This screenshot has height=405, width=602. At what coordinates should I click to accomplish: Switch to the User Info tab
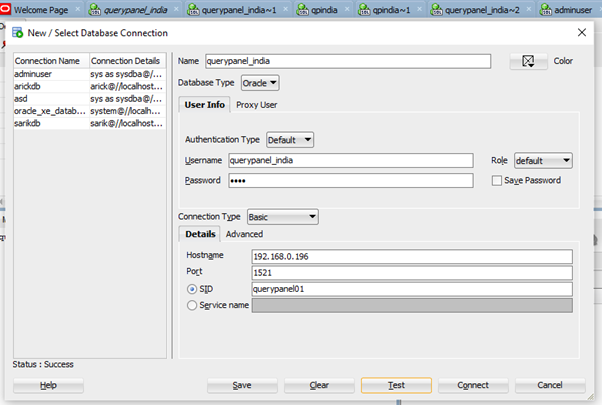pyautogui.click(x=204, y=105)
